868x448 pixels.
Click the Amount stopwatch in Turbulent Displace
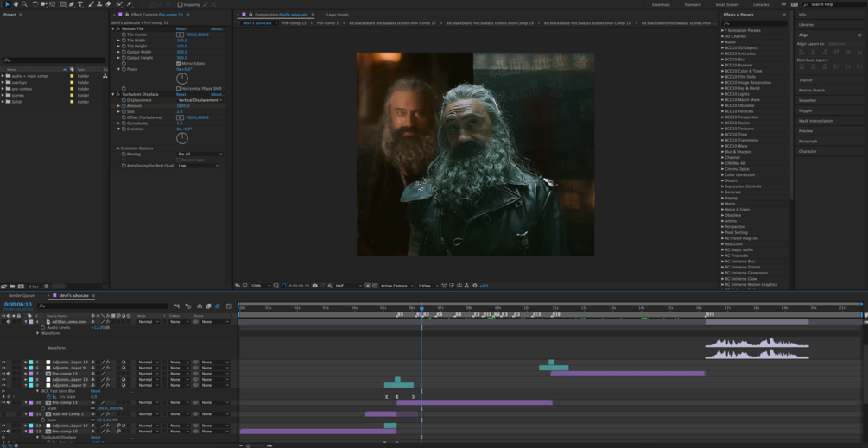tap(124, 106)
